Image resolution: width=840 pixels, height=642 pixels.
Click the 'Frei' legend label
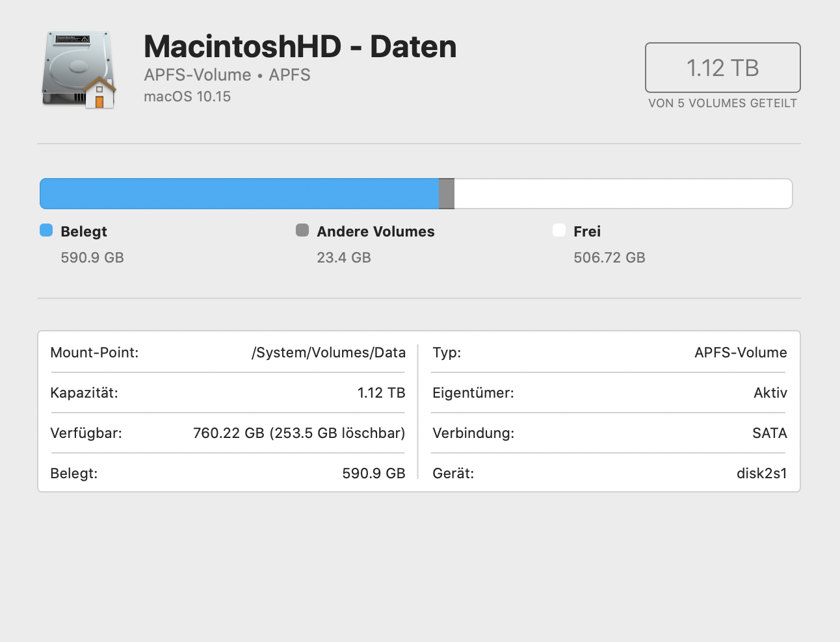tap(587, 231)
